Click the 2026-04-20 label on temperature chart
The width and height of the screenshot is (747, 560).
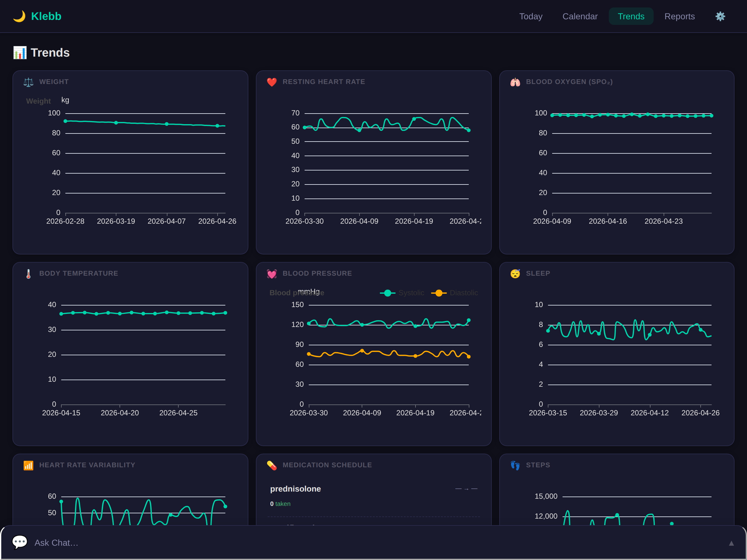pos(120,413)
